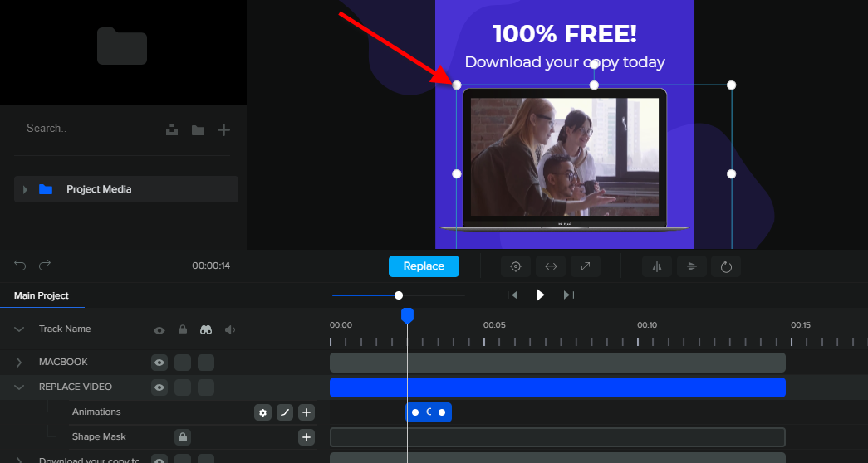Collapse the REPLACE VIDEO track
Viewport: 868px width, 463px height.
[19, 387]
